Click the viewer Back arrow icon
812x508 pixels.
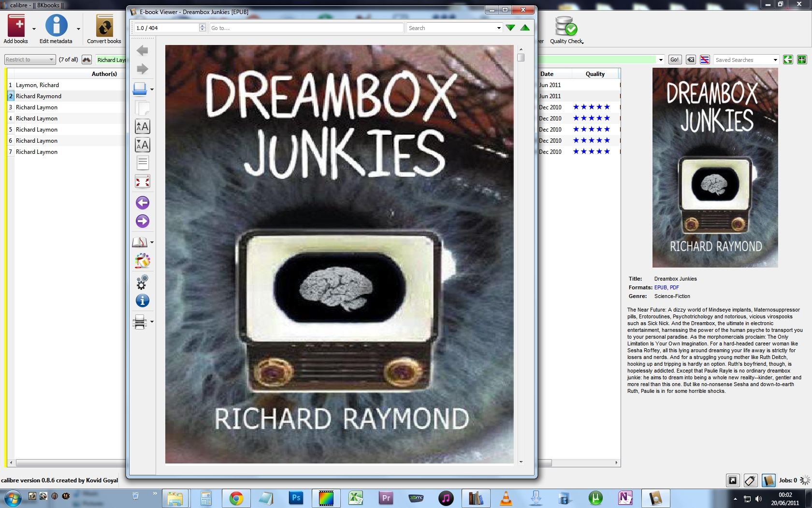142,50
